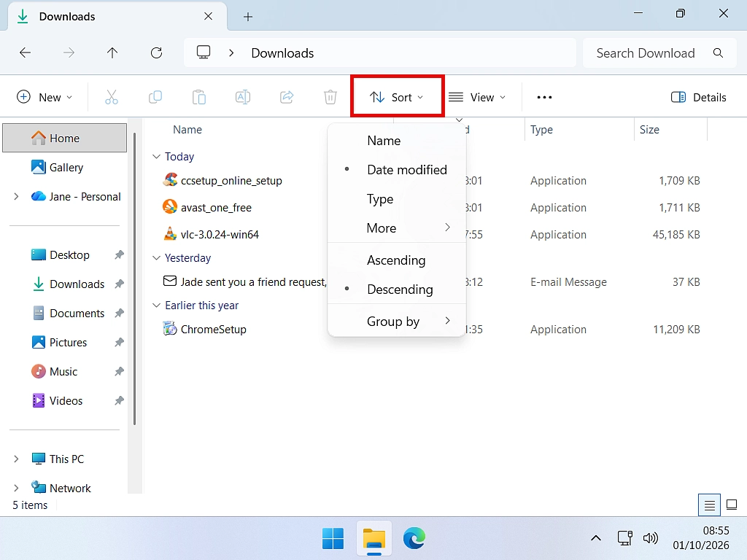Viewport: 747px width, 560px height.
Task: Expand Network tree node
Action: click(16, 488)
